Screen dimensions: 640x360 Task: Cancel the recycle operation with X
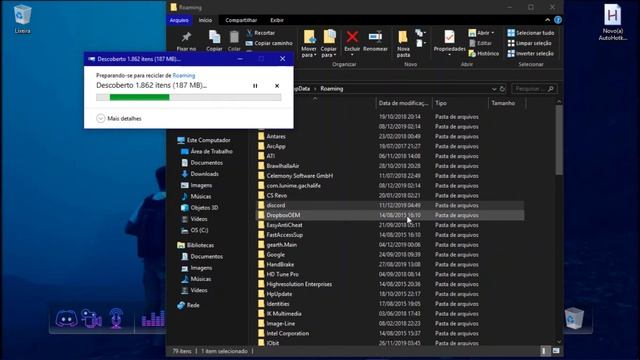[277, 86]
